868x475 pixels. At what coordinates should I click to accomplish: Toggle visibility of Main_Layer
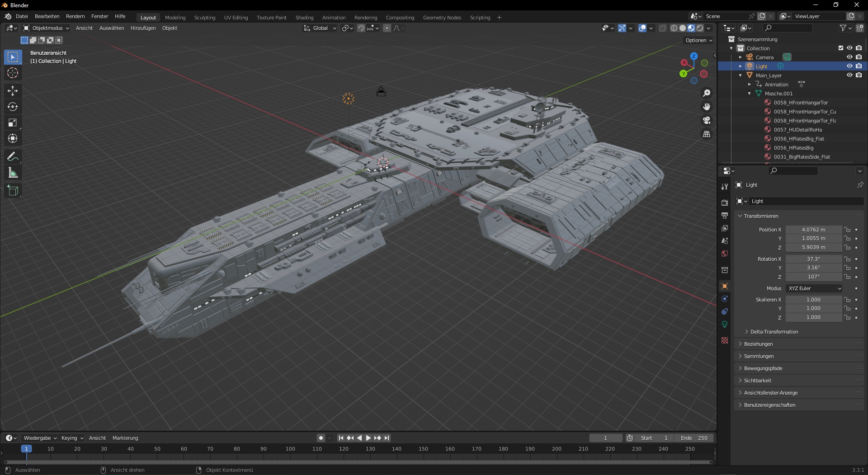(849, 75)
